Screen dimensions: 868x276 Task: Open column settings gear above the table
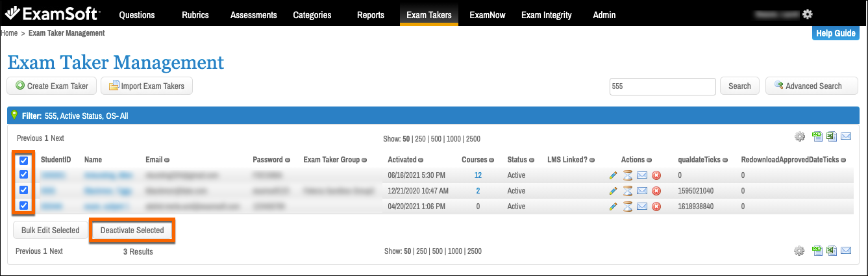(800, 137)
